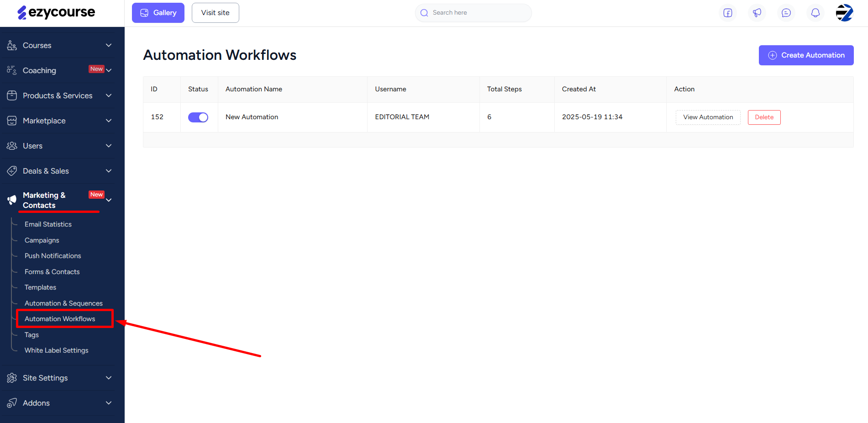Click the notification bell icon
This screenshot has height=423, width=868.
click(815, 13)
